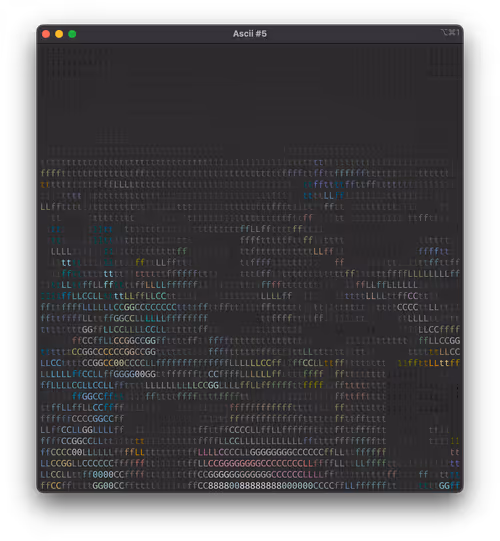Click the yellow minimize window button

[x=59, y=34]
